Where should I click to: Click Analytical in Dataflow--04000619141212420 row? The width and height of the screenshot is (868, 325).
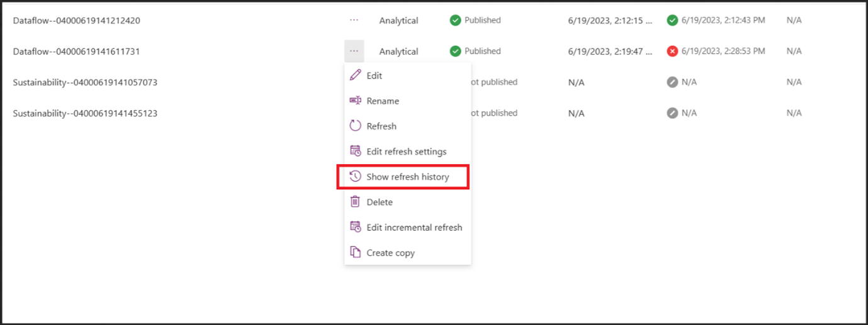tap(398, 20)
